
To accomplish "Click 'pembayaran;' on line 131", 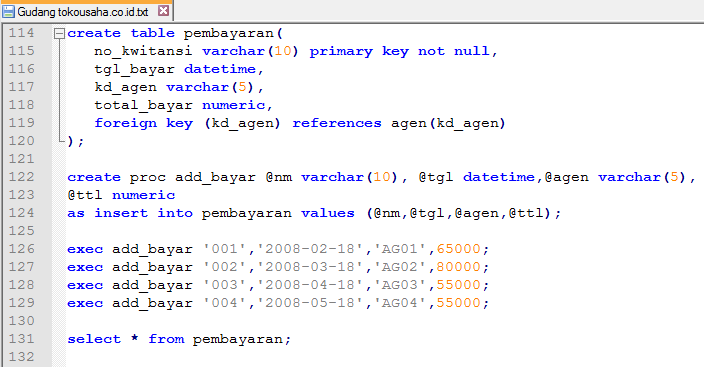I will [242, 340].
